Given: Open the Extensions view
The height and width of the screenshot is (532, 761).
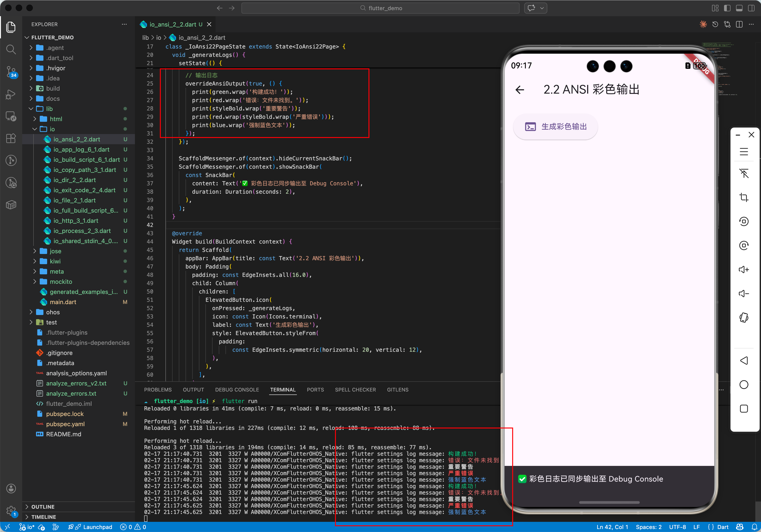Looking at the screenshot, I should coord(11,138).
